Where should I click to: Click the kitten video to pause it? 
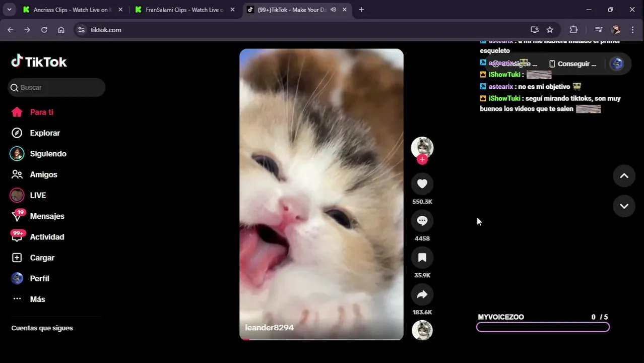click(321, 194)
